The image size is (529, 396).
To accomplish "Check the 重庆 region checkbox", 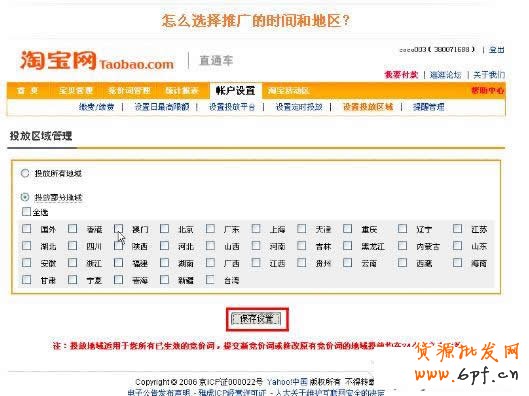I will [x=347, y=229].
